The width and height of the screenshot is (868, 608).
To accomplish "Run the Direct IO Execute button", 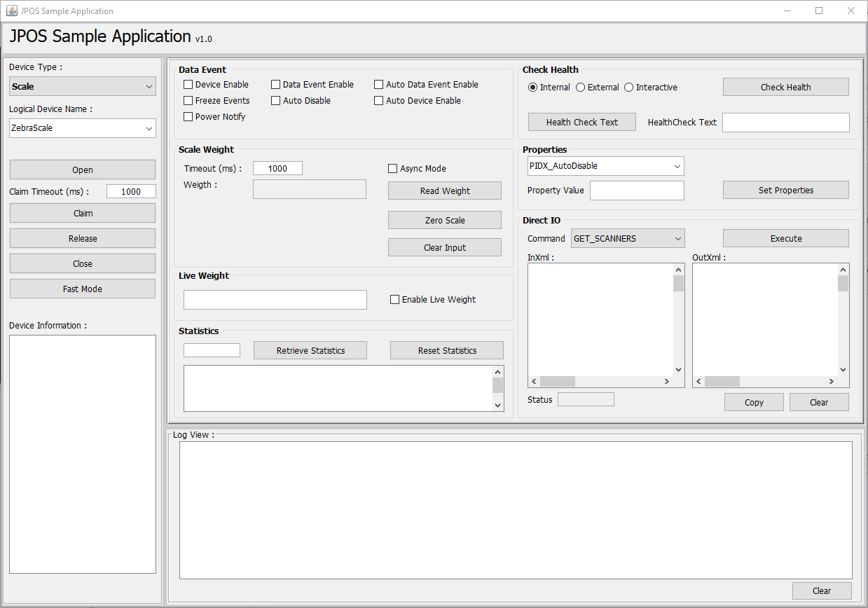I will coord(785,238).
